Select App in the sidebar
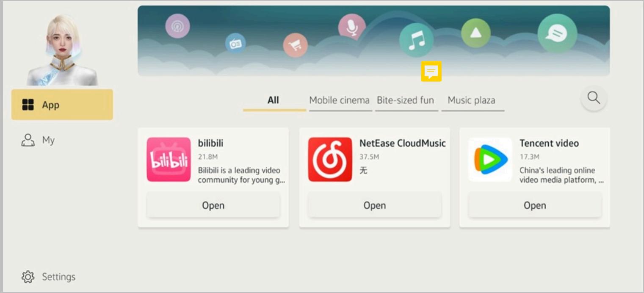 pos(62,105)
